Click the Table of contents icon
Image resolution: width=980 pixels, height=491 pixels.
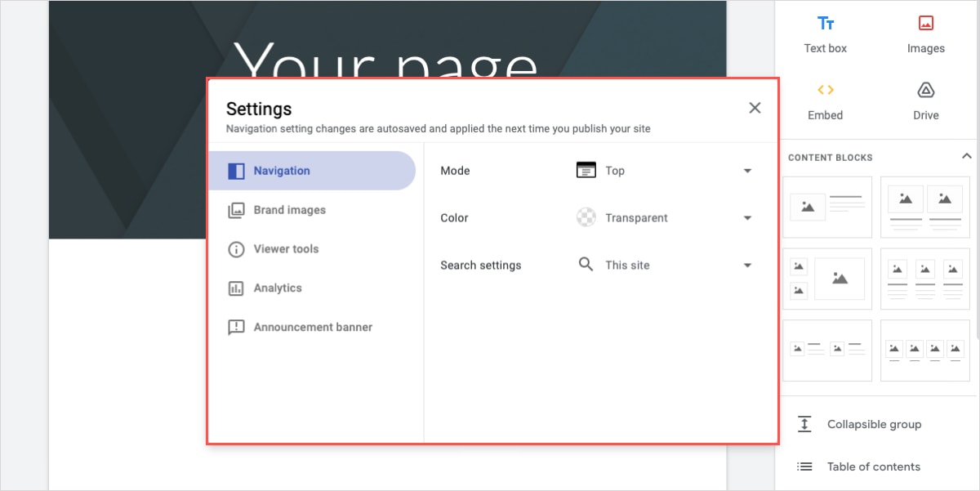click(x=804, y=466)
